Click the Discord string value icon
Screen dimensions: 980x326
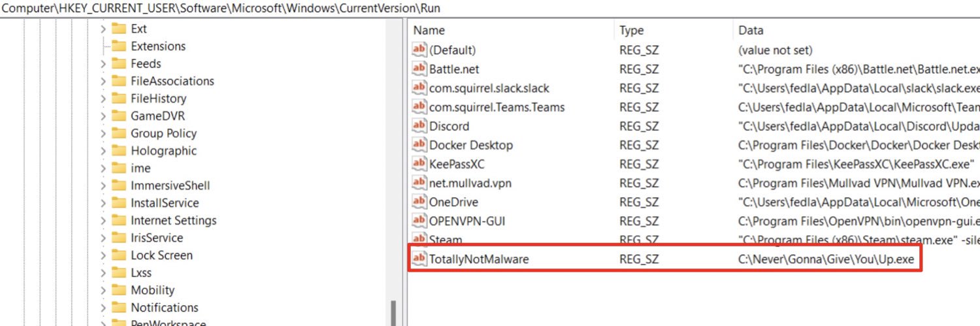tap(419, 125)
